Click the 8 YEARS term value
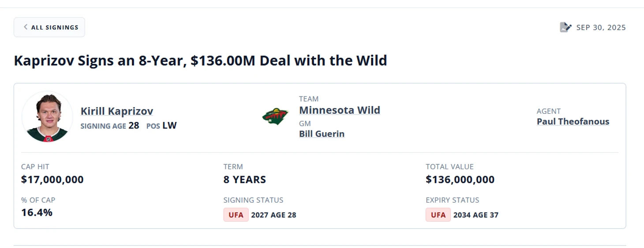This screenshot has width=644, height=248. pos(245,180)
